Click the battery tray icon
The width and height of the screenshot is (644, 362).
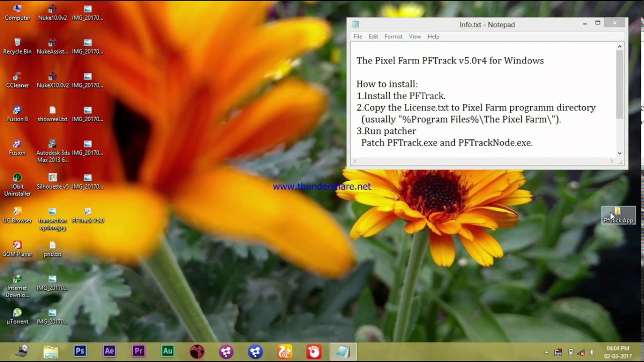click(x=571, y=352)
